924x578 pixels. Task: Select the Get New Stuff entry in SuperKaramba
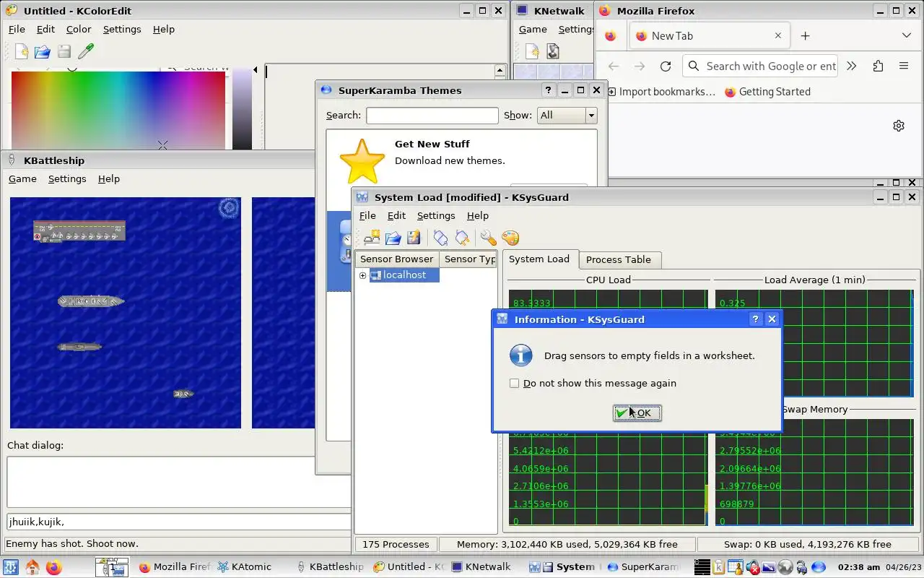[461, 160]
